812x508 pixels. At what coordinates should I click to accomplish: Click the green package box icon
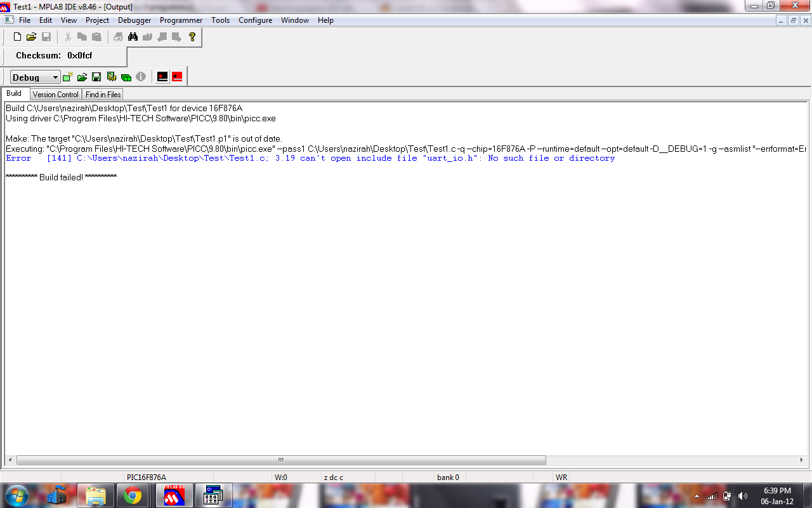tap(126, 77)
